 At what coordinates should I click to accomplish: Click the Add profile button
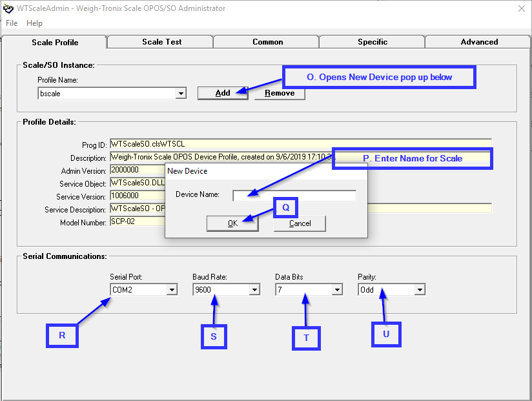pos(223,93)
